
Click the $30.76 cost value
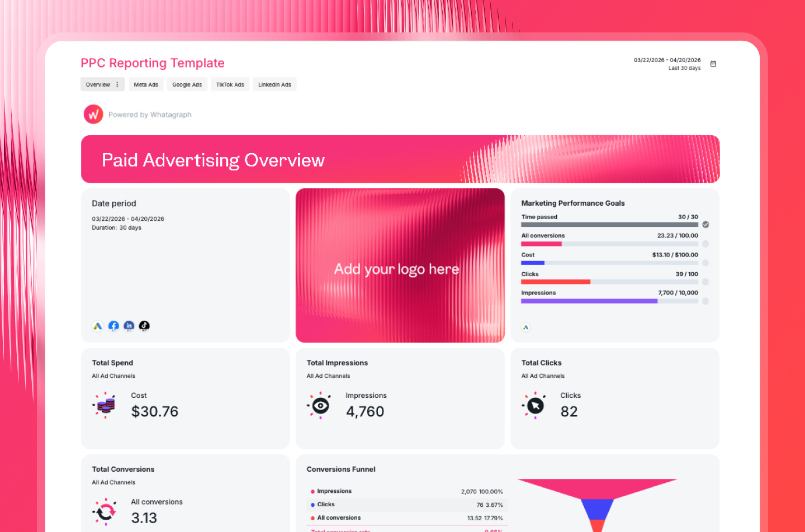(155, 412)
